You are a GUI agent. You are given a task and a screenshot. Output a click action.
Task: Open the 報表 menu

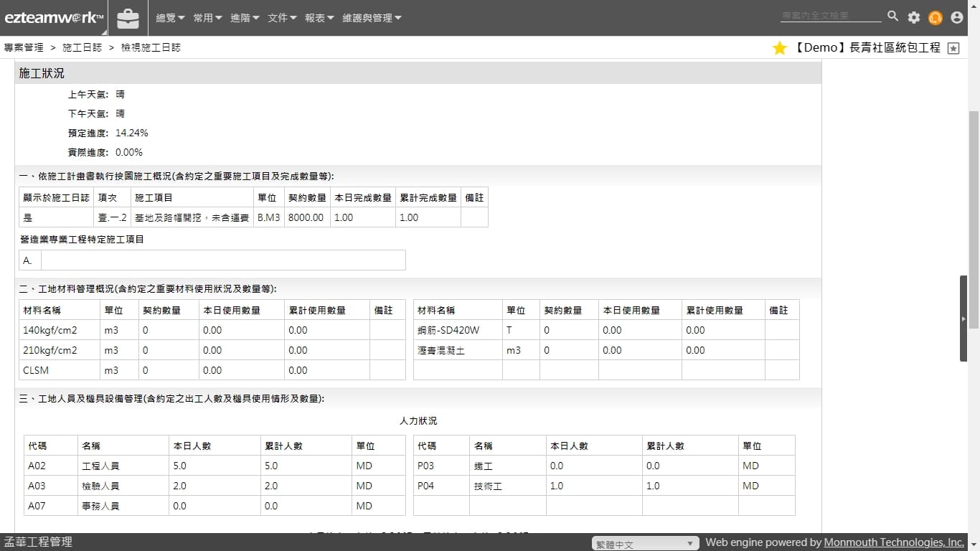coord(319,18)
